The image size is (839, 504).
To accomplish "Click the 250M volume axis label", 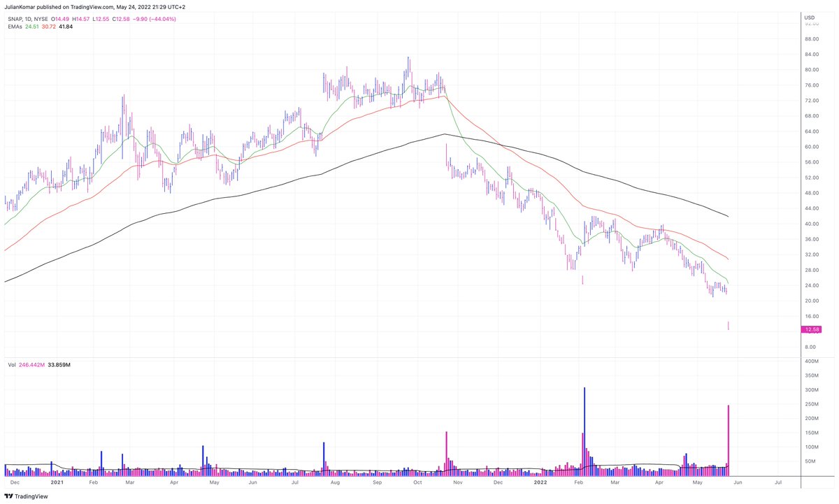I will [x=811, y=404].
